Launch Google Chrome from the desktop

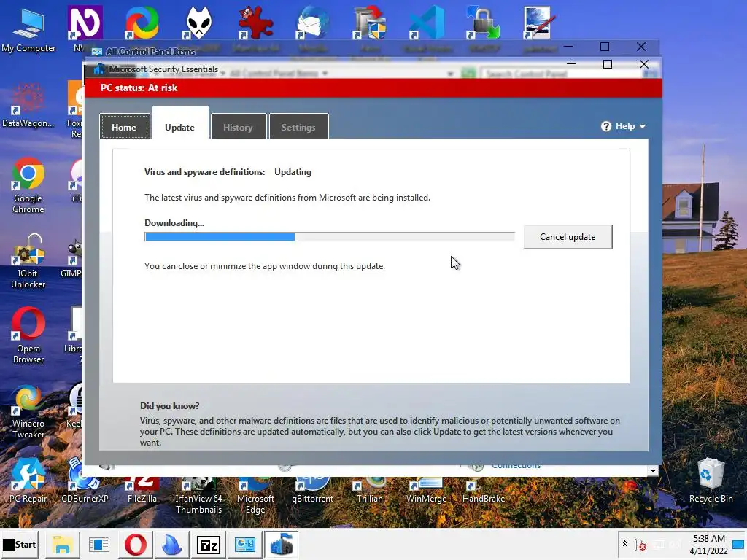28,186
